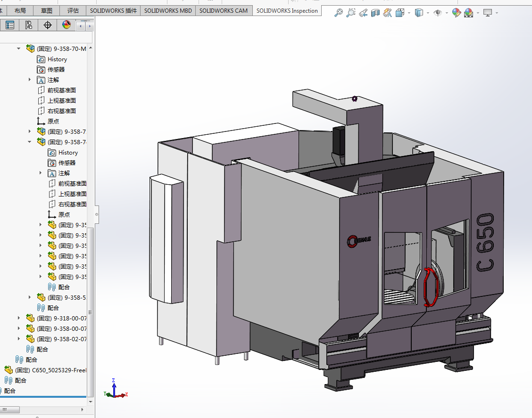Switch to FeatureManager design tree tab

click(10, 25)
